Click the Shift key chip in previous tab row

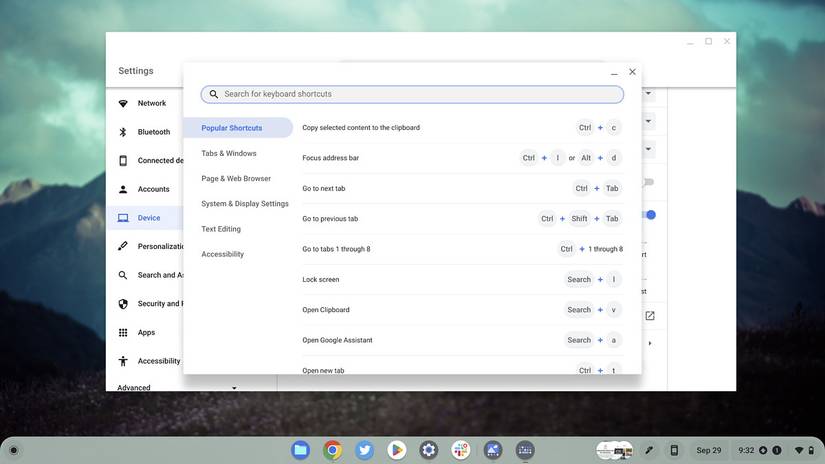point(579,219)
